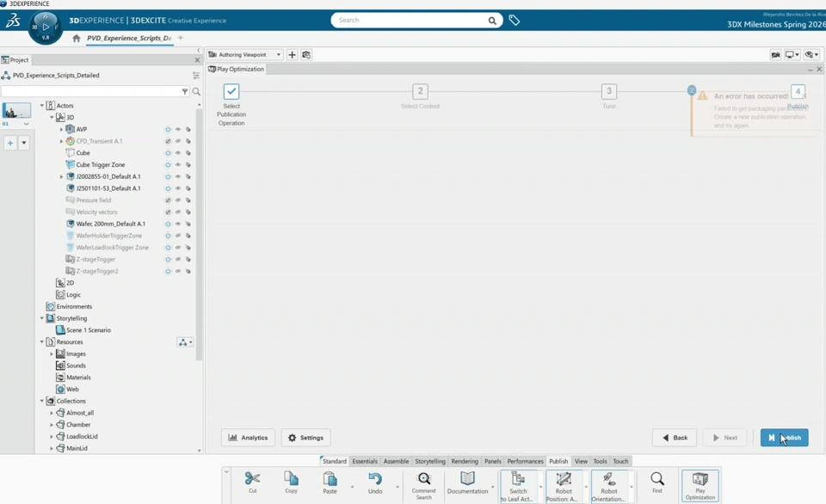
Task: Click project tree search magnifier
Action: click(x=196, y=92)
